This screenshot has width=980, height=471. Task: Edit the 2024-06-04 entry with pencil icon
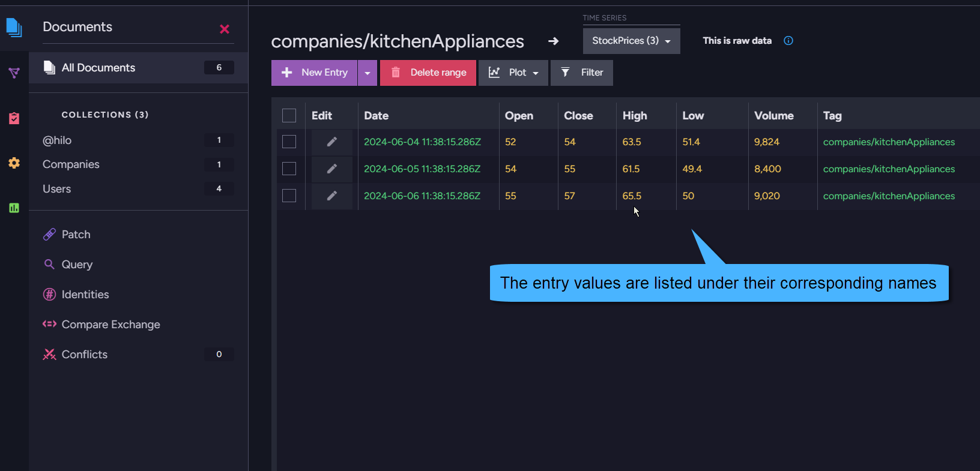pyautogui.click(x=331, y=142)
